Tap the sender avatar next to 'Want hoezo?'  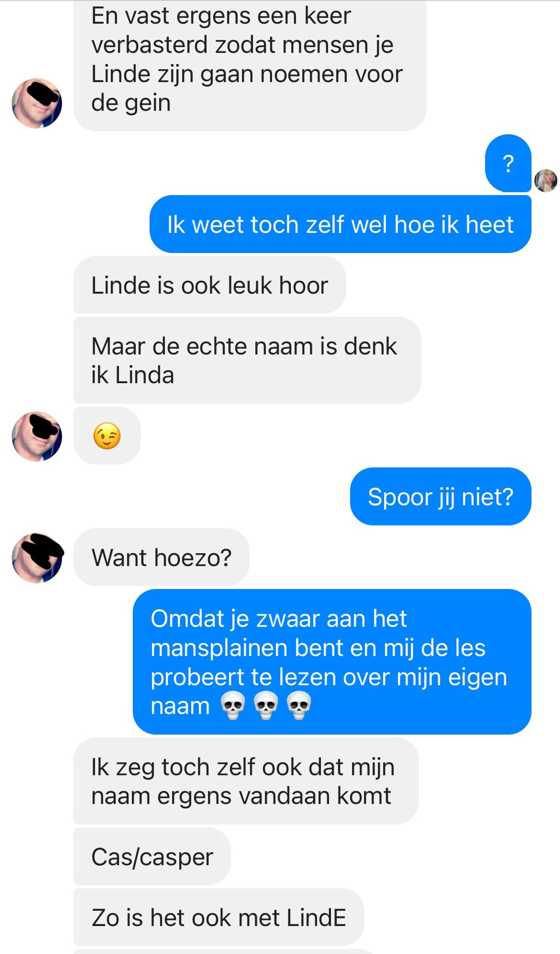tap(37, 558)
